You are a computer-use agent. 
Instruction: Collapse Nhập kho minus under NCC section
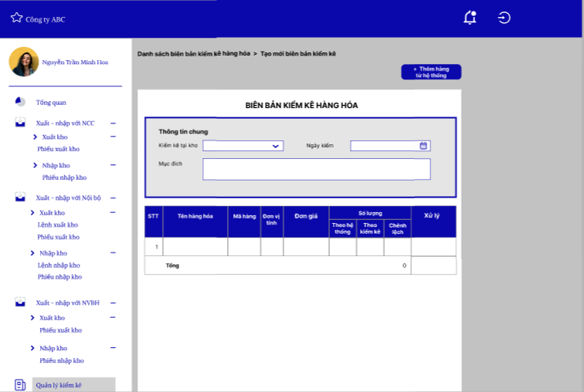114,165
